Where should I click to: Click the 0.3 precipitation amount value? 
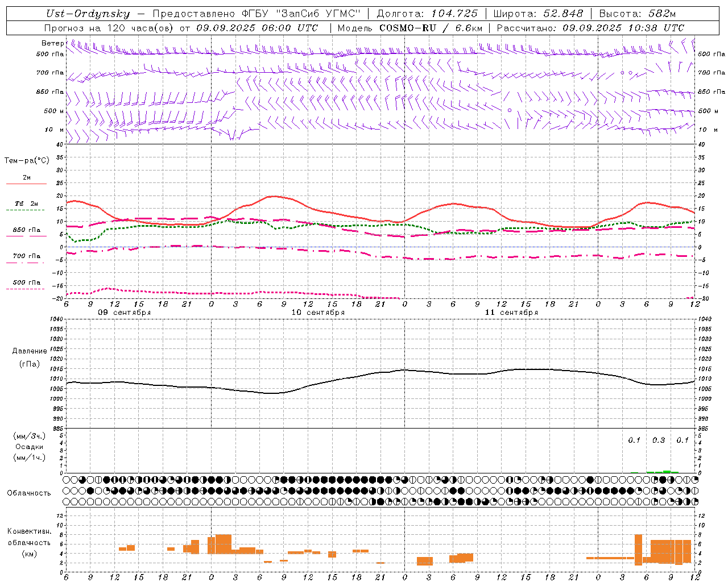(659, 440)
